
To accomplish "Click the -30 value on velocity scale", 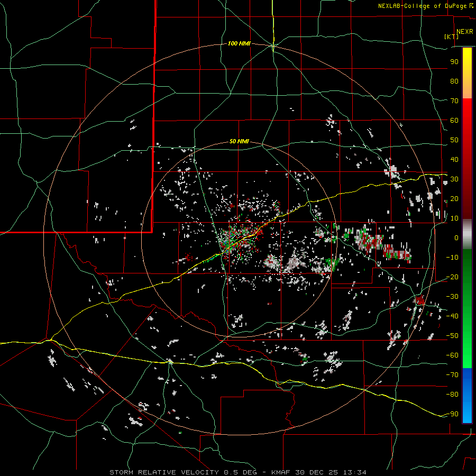I will [452, 297].
